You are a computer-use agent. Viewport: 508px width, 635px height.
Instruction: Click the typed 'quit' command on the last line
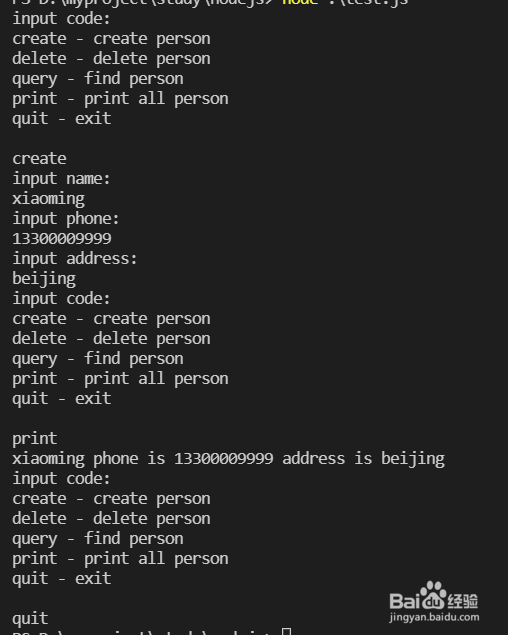pos(30,619)
